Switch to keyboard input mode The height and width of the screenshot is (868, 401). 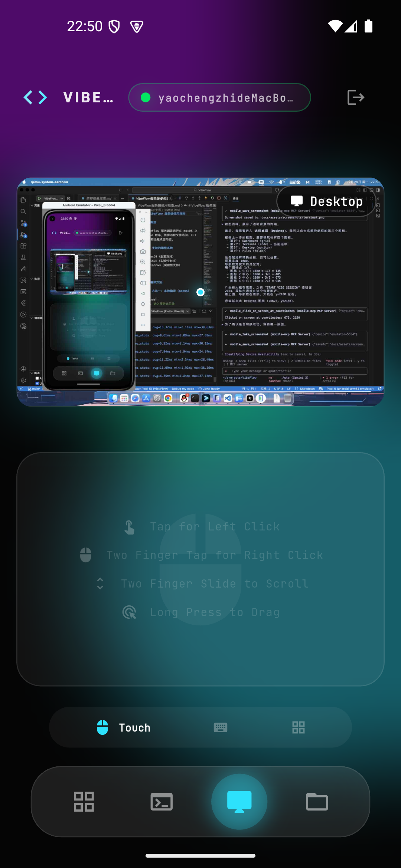coord(221,727)
